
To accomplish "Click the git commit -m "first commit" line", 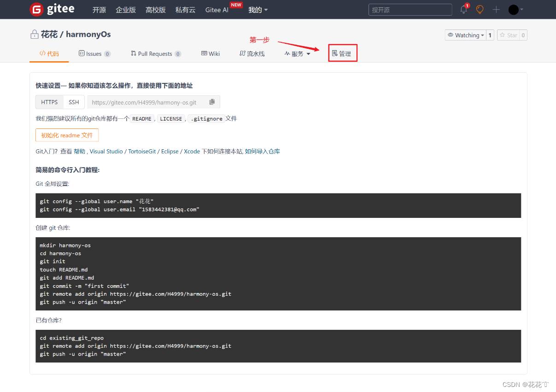I will click(84, 286).
